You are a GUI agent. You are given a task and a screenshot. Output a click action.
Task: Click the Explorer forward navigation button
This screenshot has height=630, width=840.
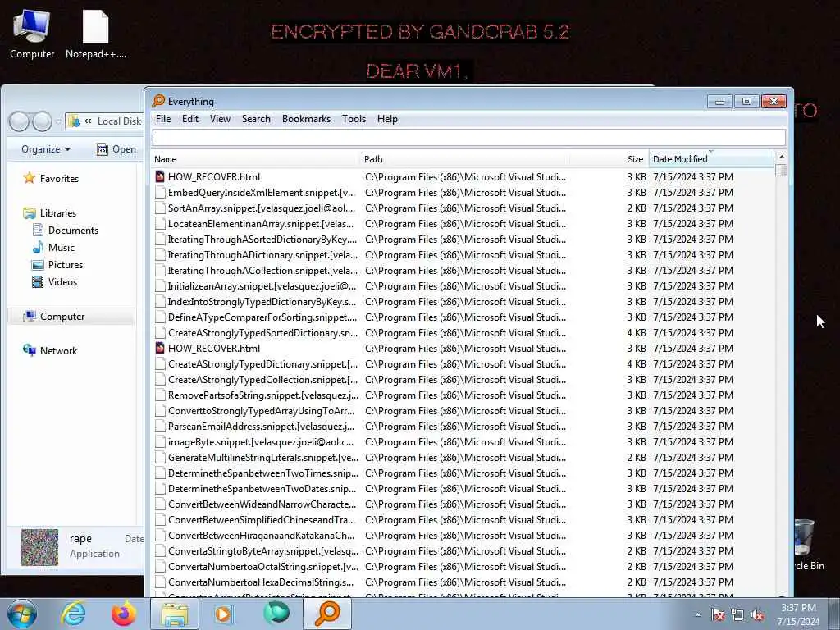[x=43, y=121]
